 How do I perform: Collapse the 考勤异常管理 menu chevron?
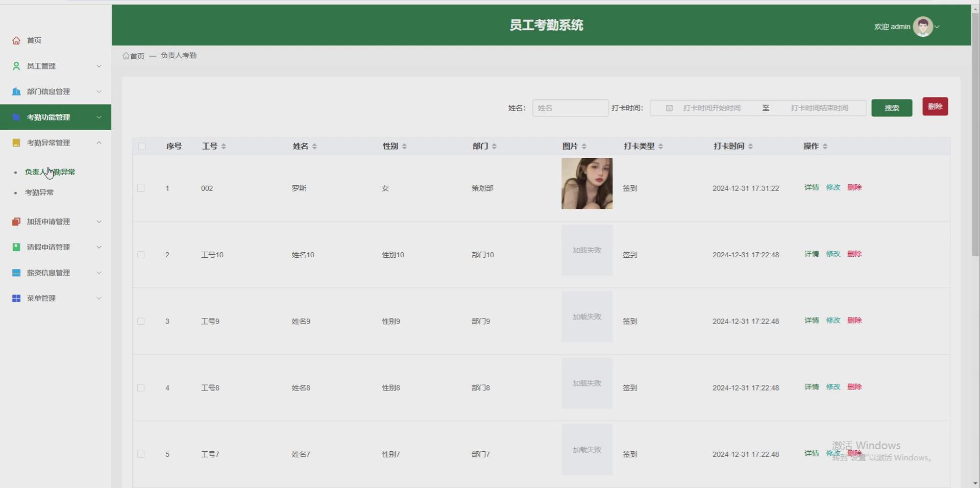coord(99,142)
